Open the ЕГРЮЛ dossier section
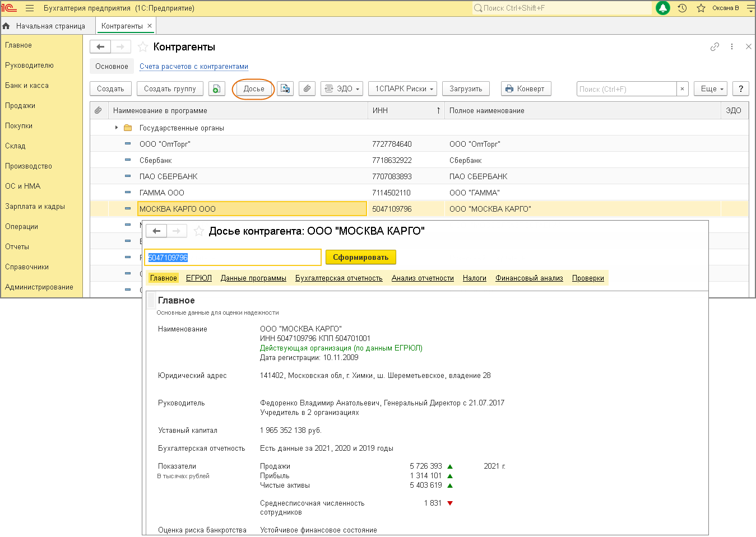This screenshot has height=537, width=756. (199, 278)
